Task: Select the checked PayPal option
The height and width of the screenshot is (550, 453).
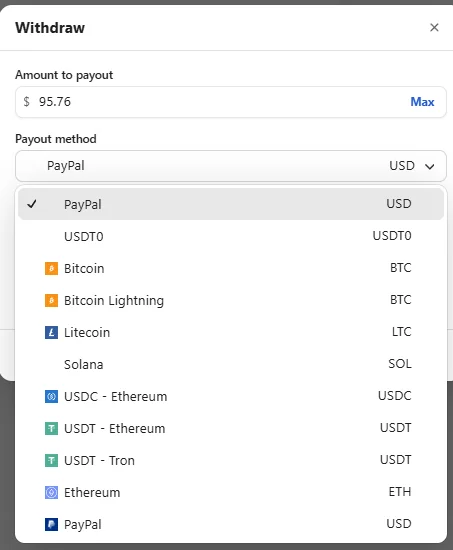Action: [231, 204]
